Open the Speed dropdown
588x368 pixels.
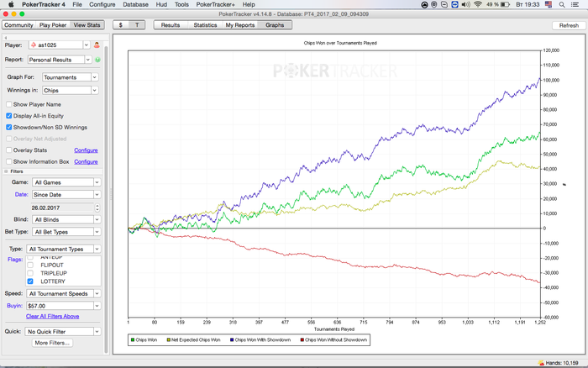click(63, 294)
